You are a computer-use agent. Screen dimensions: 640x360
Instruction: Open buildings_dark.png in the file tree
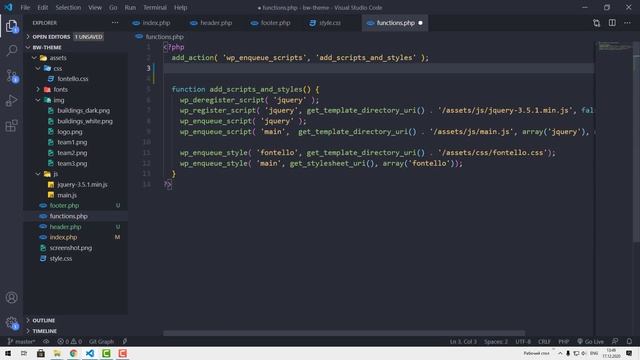point(83,111)
